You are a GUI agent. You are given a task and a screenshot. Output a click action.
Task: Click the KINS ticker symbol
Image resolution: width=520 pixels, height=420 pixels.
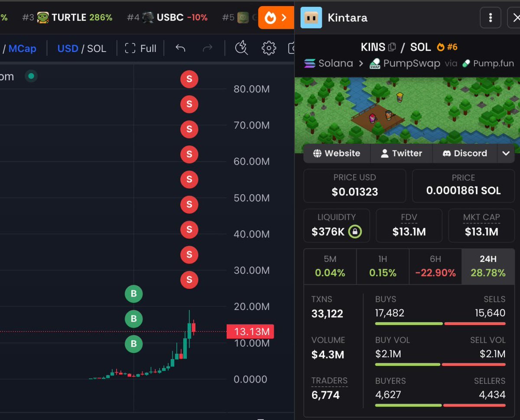click(373, 47)
